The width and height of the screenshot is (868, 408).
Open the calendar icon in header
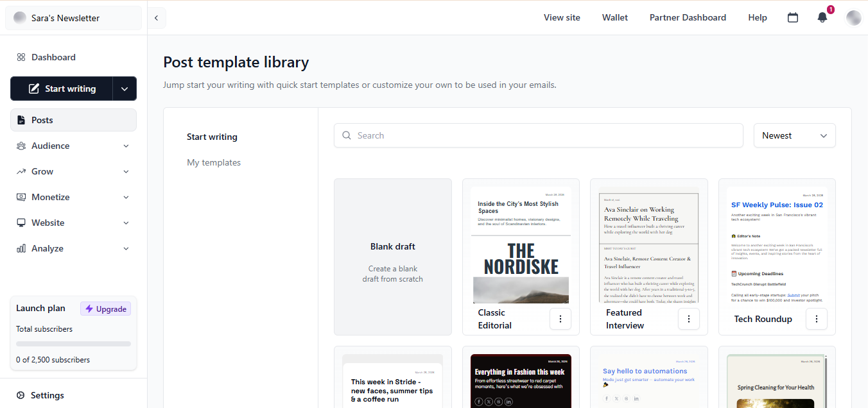793,17
